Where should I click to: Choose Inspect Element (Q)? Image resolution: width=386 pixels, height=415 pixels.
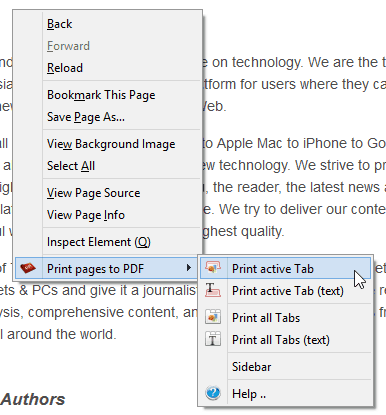(108, 242)
